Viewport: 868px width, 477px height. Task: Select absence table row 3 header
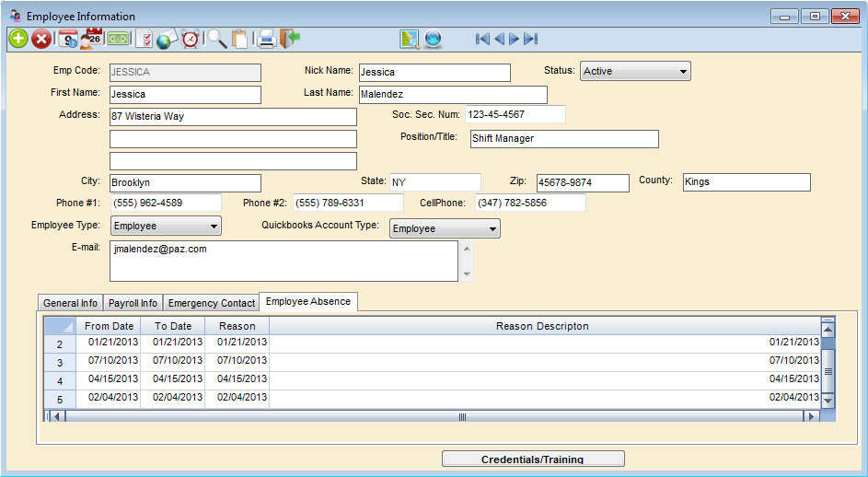[x=60, y=362]
